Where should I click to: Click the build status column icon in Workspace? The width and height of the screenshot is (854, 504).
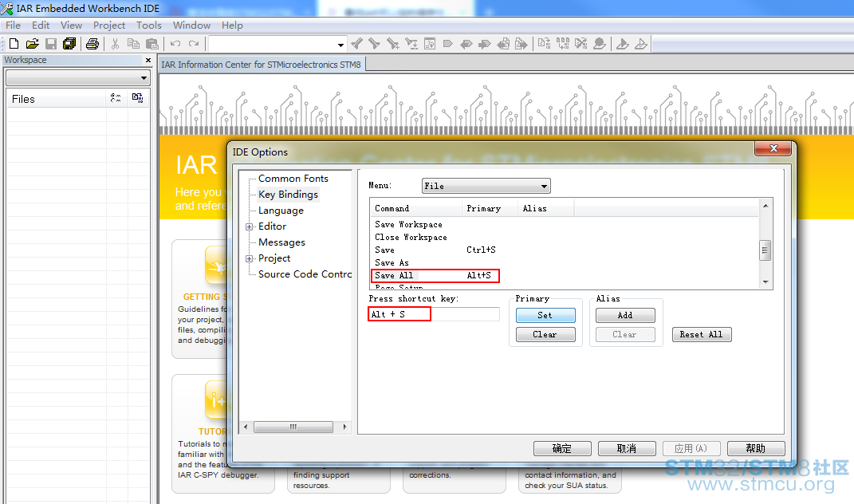tap(137, 98)
